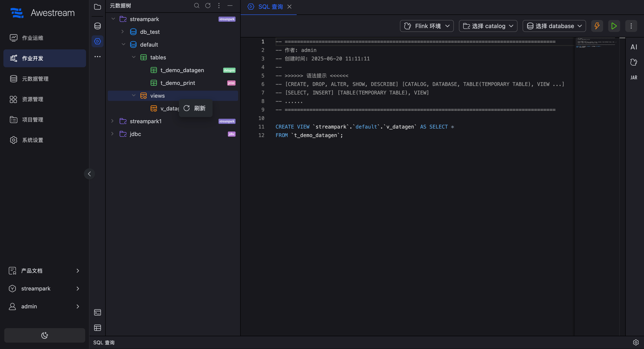644x349 pixels.
Task: Open the 选择 catalog dropdown
Action: tap(488, 26)
